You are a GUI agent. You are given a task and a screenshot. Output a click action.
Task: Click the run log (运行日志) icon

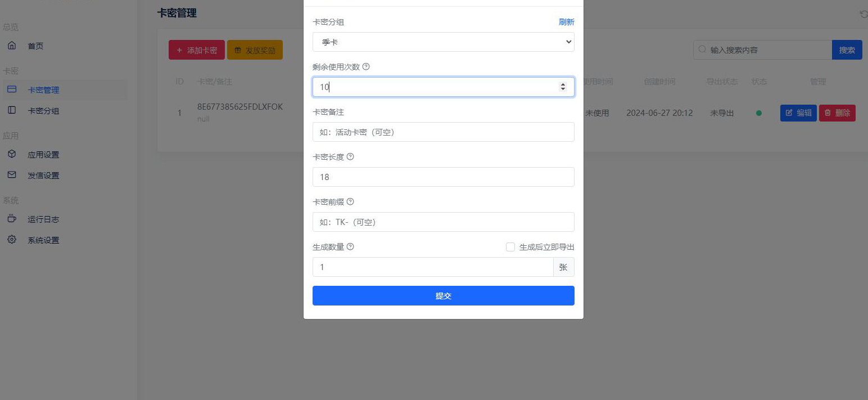(x=12, y=219)
